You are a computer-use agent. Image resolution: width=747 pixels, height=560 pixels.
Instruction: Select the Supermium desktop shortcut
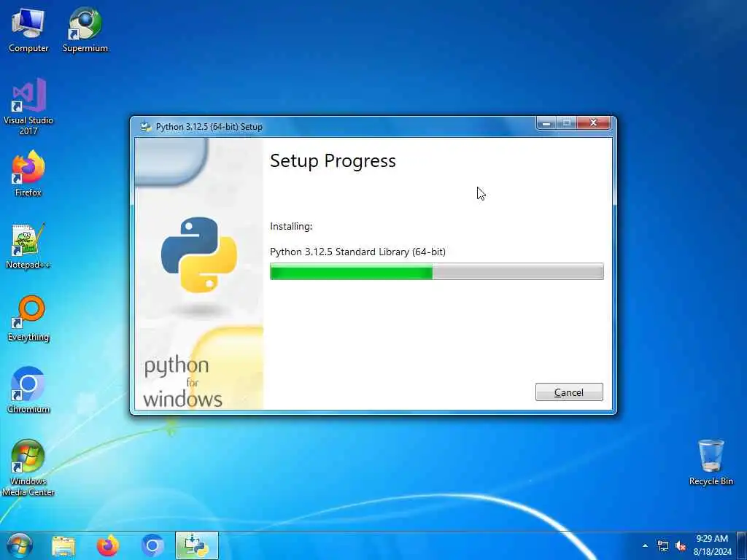coord(85,30)
